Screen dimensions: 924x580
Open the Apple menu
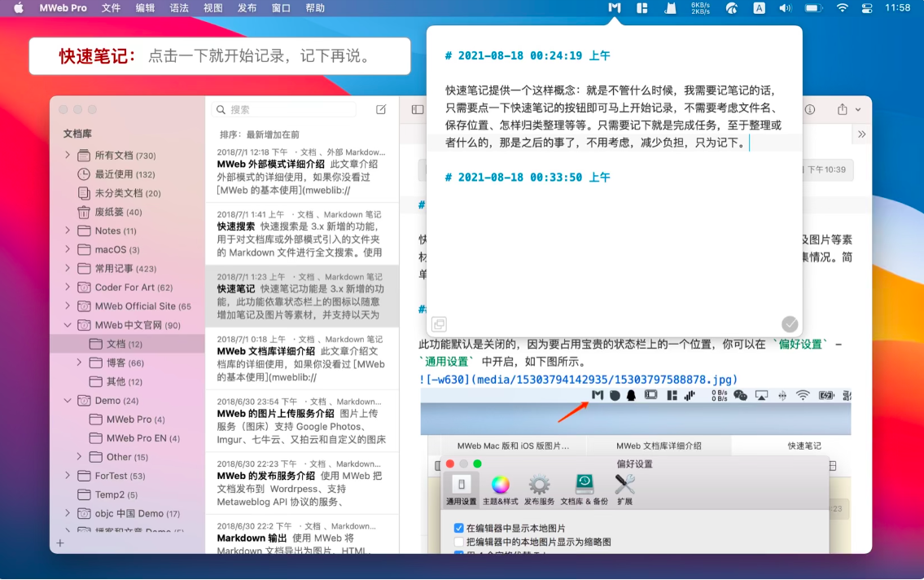18,7
